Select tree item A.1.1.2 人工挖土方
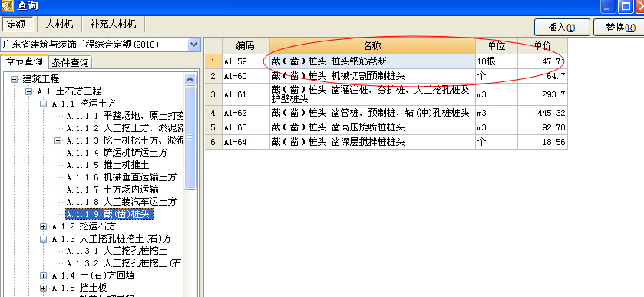 125,129
